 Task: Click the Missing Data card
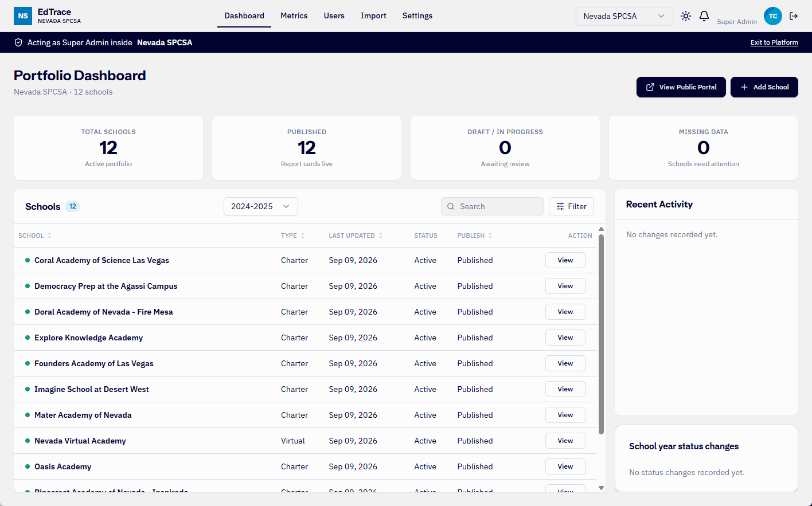tap(704, 148)
